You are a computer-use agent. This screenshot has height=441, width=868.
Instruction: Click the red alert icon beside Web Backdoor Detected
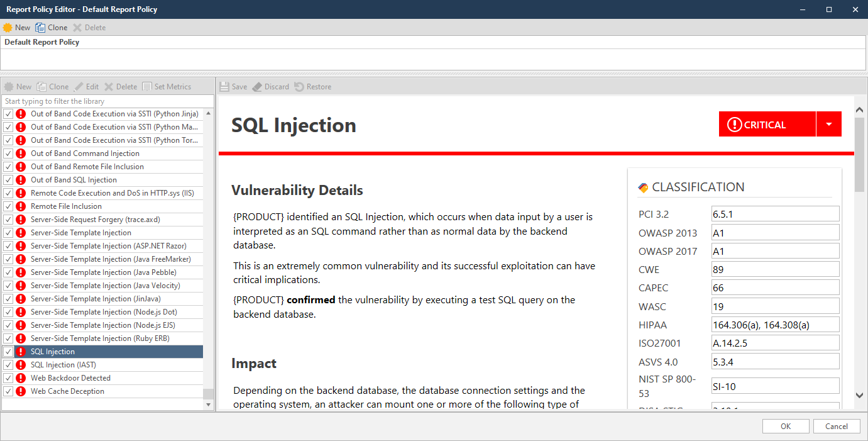click(x=21, y=378)
